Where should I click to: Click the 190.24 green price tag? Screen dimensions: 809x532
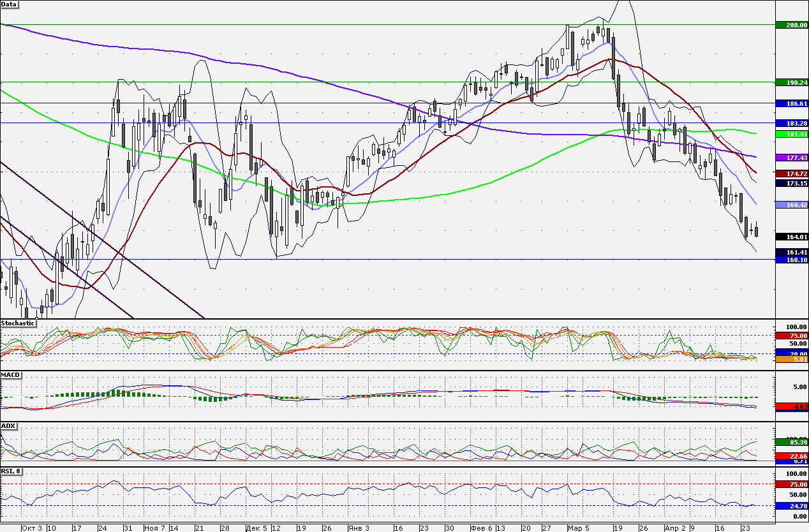pos(791,82)
